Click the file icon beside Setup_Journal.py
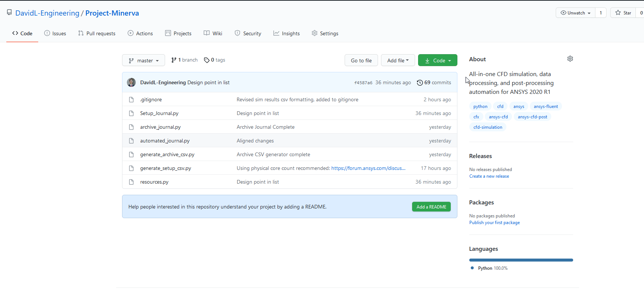Screen dimensions: 644x289 131,113
